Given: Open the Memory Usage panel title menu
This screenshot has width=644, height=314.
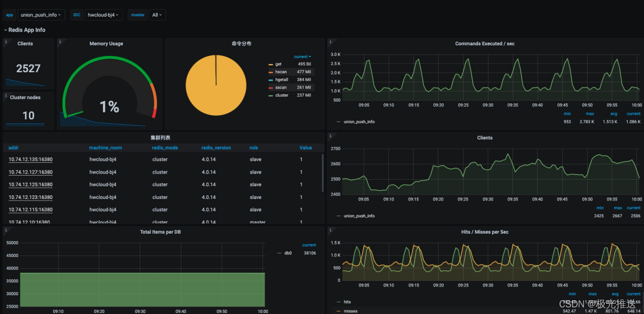Looking at the screenshot, I should (x=106, y=44).
